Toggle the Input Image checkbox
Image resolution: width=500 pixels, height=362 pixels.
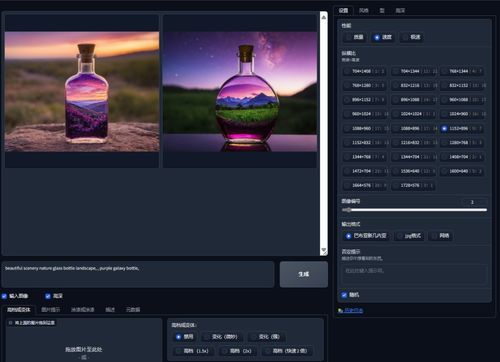[4, 296]
